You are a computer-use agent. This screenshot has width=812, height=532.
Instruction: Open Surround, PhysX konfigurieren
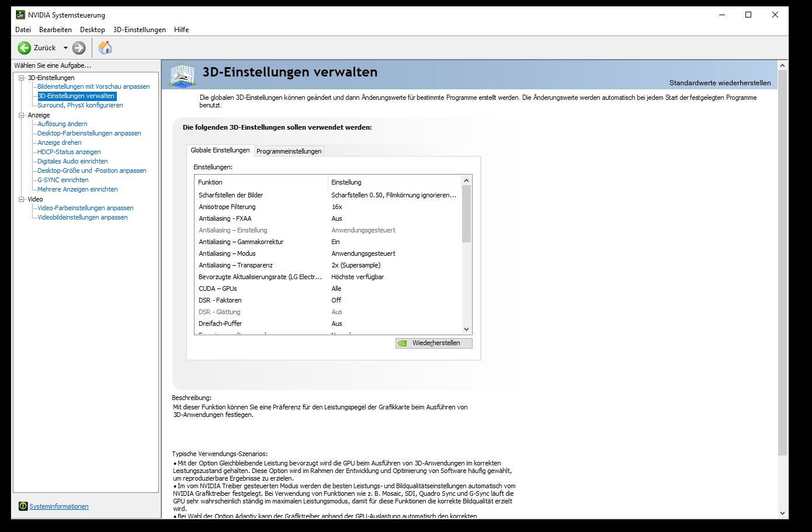click(80, 105)
